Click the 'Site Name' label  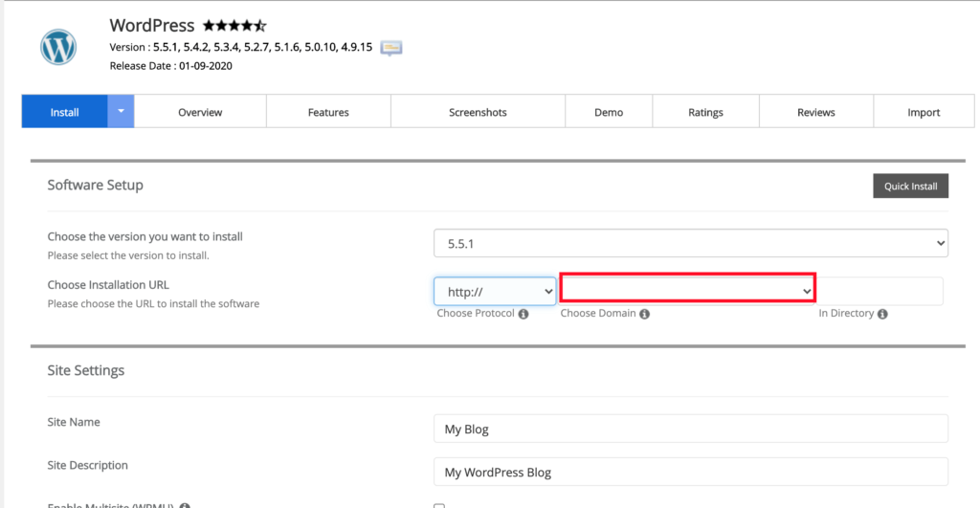click(74, 422)
